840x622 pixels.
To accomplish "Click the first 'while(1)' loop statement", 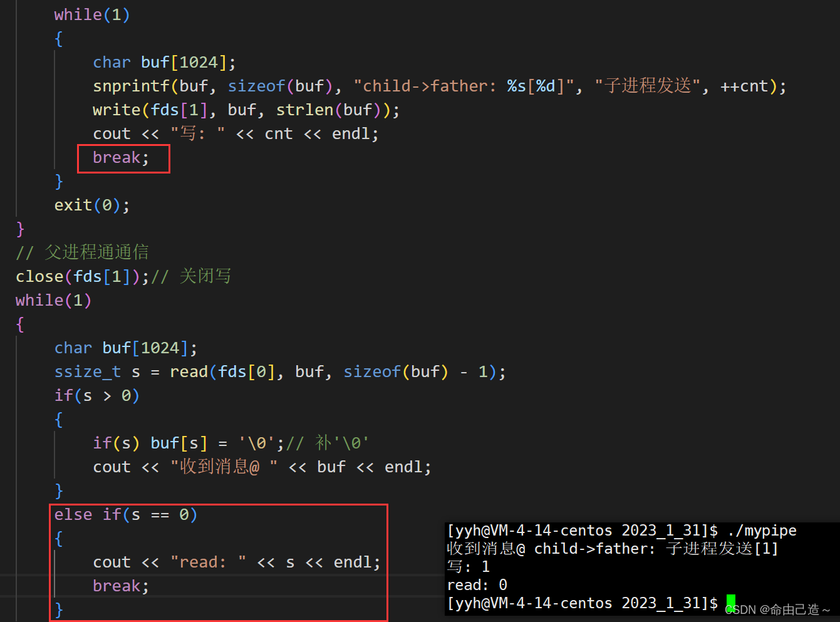I will pyautogui.click(x=92, y=14).
